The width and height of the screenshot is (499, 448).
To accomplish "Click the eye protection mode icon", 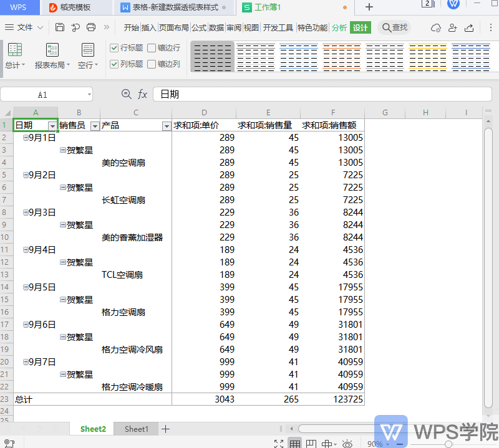I will [x=347, y=444].
